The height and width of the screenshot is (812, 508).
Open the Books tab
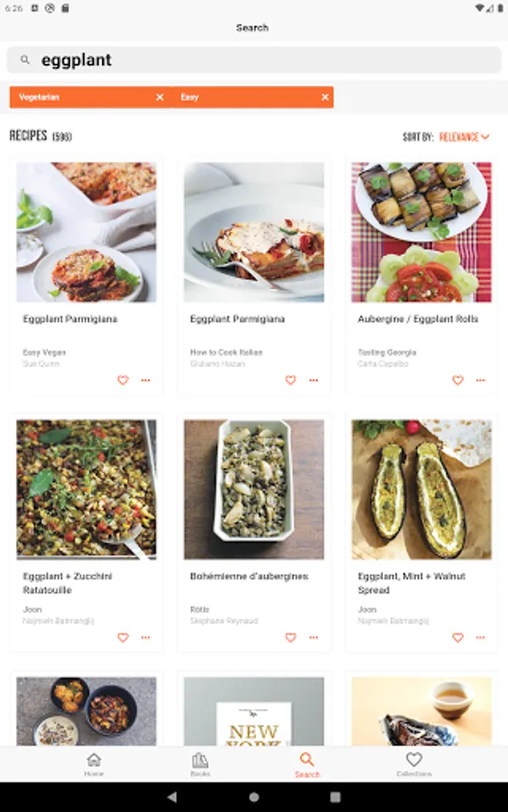pyautogui.click(x=200, y=765)
